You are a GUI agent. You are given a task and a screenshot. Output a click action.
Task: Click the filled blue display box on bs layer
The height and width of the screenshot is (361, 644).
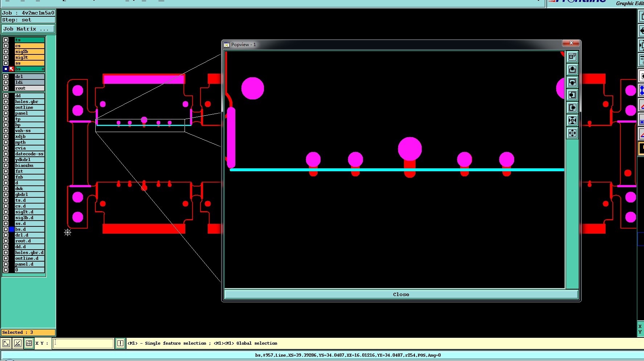tap(6, 69)
